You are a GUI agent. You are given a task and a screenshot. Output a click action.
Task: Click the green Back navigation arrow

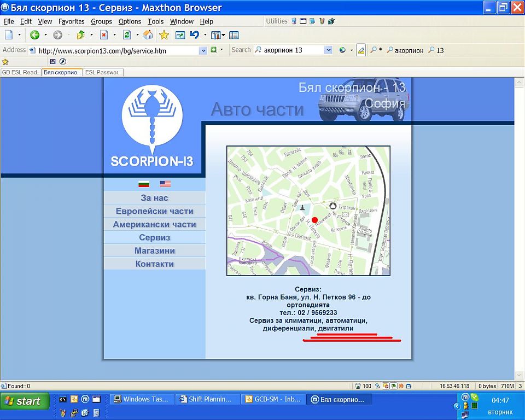click(x=35, y=35)
